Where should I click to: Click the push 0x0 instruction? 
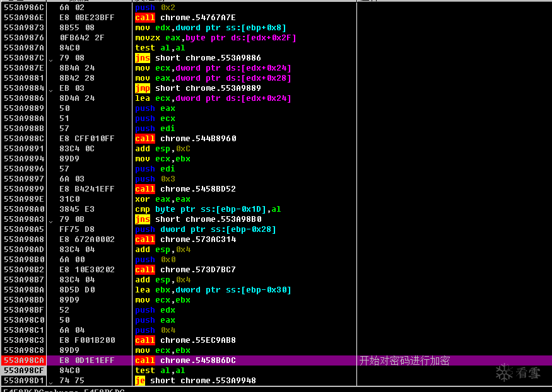[155, 260]
